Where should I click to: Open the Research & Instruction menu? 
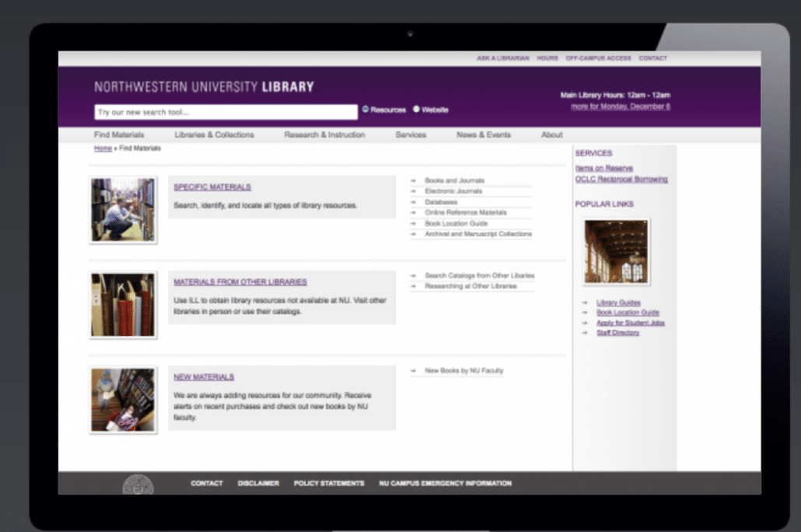tap(324, 135)
